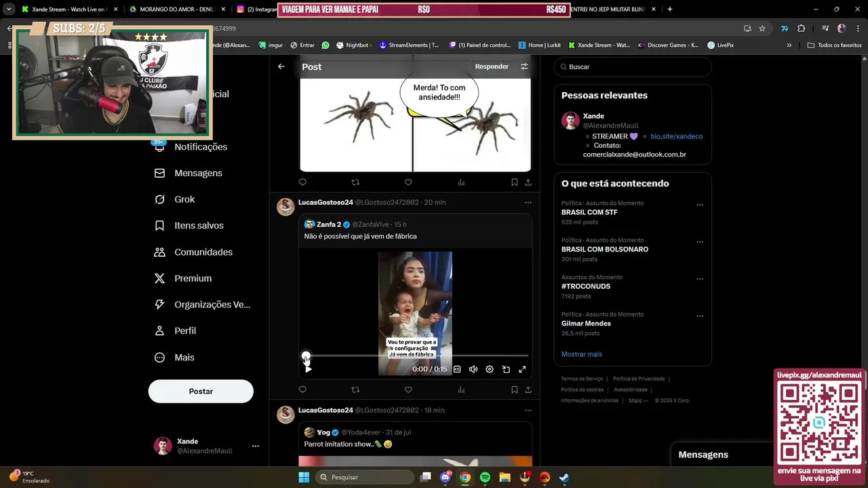Reply to the spider meme post
The height and width of the screenshot is (488, 868).
pos(302,182)
